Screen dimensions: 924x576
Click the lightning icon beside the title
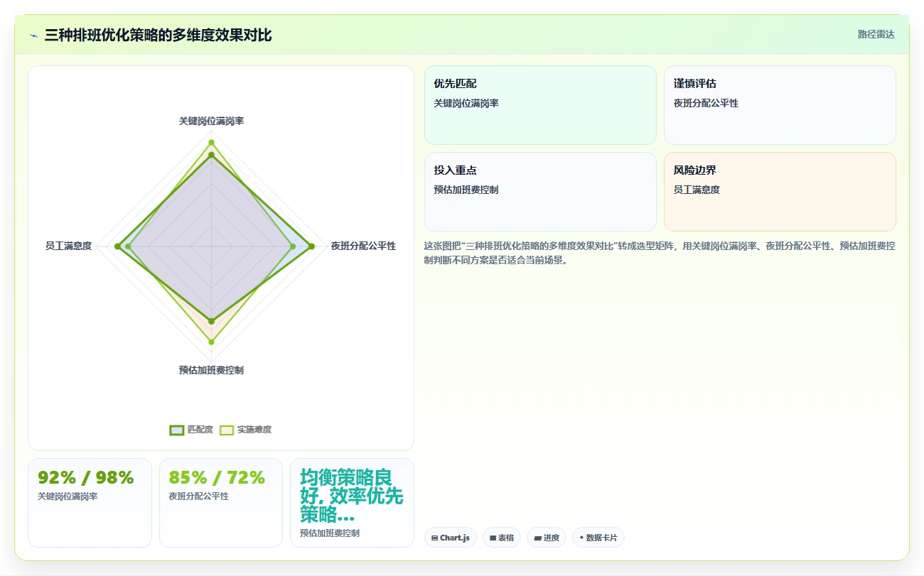pyautogui.click(x=33, y=36)
